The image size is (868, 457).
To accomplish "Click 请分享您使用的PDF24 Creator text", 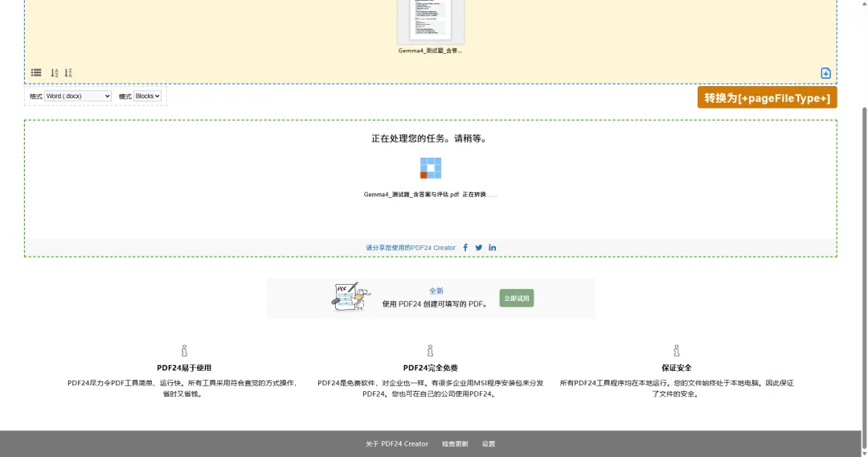I will click(411, 248).
